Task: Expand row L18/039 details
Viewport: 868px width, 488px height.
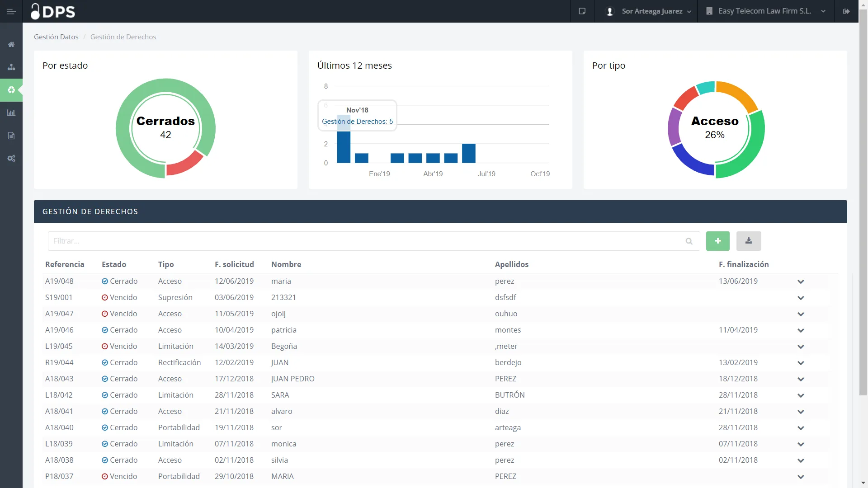Action: click(x=801, y=444)
